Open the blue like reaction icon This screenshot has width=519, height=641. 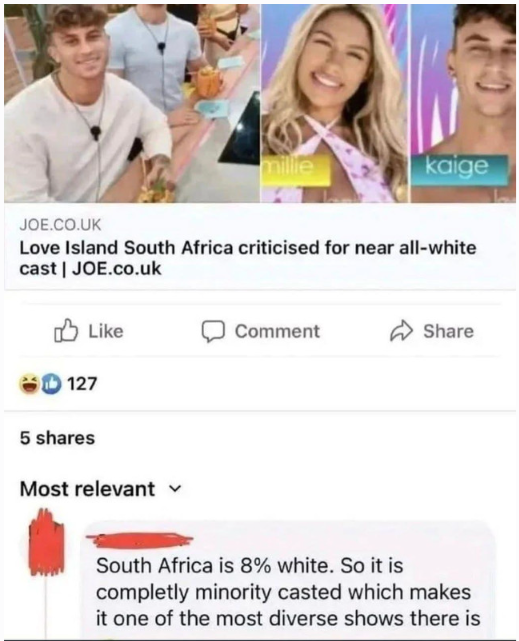click(51, 383)
